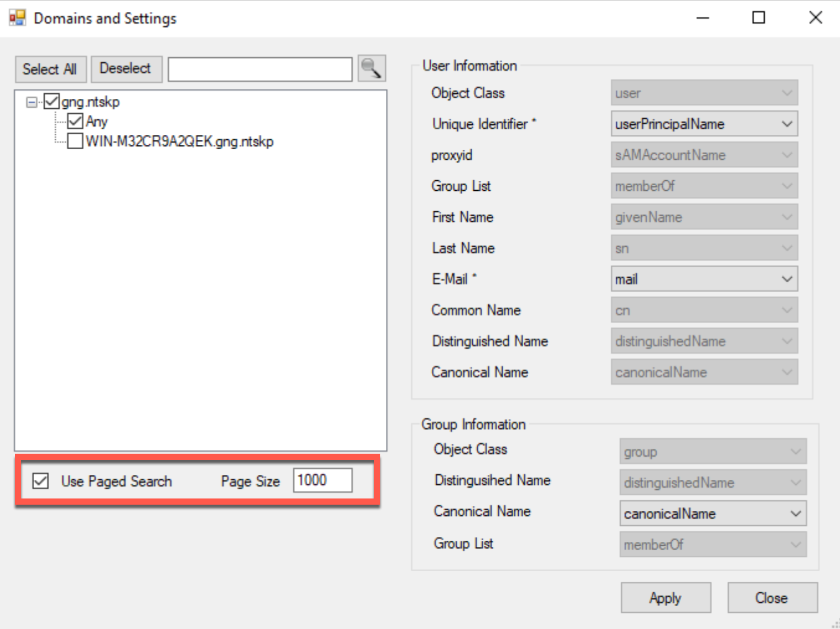The height and width of the screenshot is (629, 840).
Task: Uncheck the Any checkbox
Action: (x=75, y=121)
